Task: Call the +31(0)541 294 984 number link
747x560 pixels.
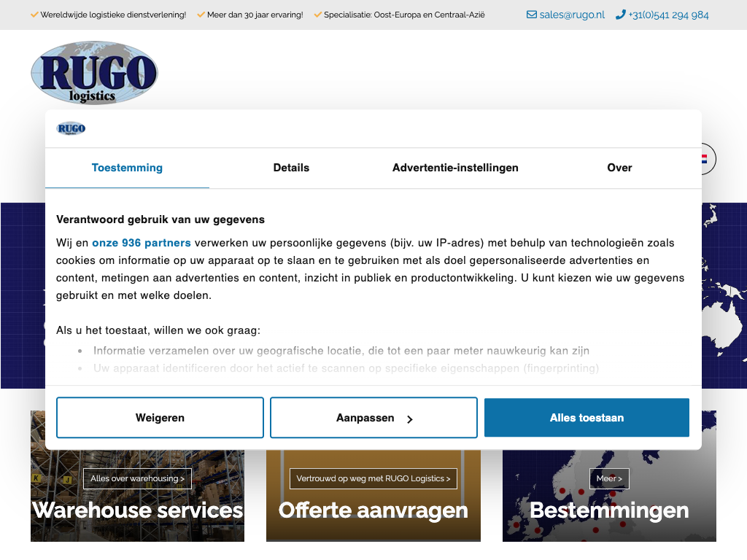Action: 668,15
